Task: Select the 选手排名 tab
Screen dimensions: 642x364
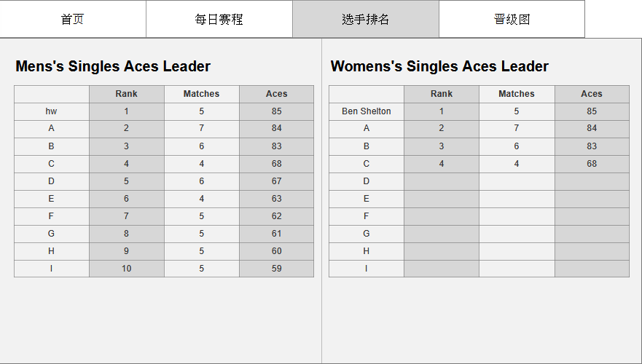Action: pos(366,20)
